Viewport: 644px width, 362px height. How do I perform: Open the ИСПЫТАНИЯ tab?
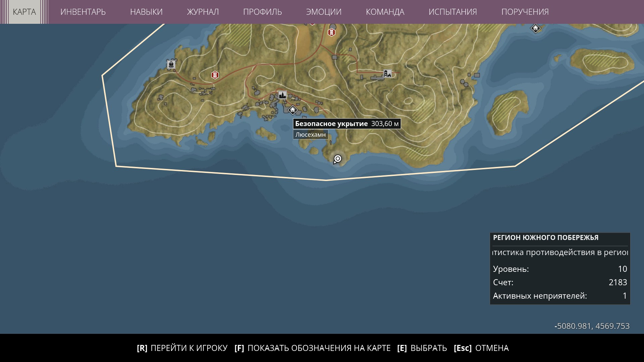tap(452, 12)
